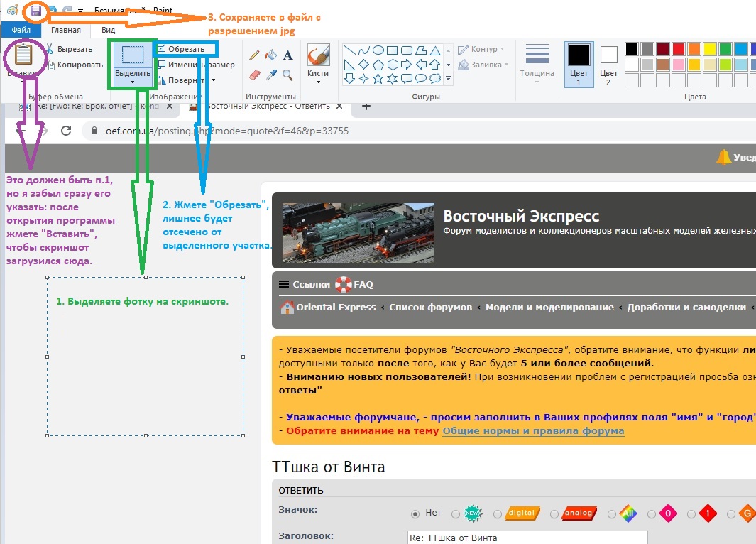Select the Fill bucket tool
This screenshot has width=756, height=544.
(x=271, y=55)
